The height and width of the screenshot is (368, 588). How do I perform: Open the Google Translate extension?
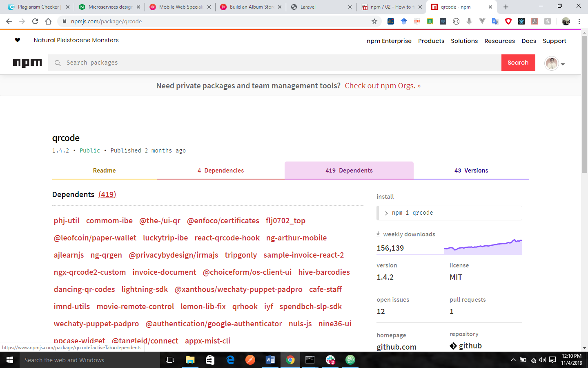(495, 21)
